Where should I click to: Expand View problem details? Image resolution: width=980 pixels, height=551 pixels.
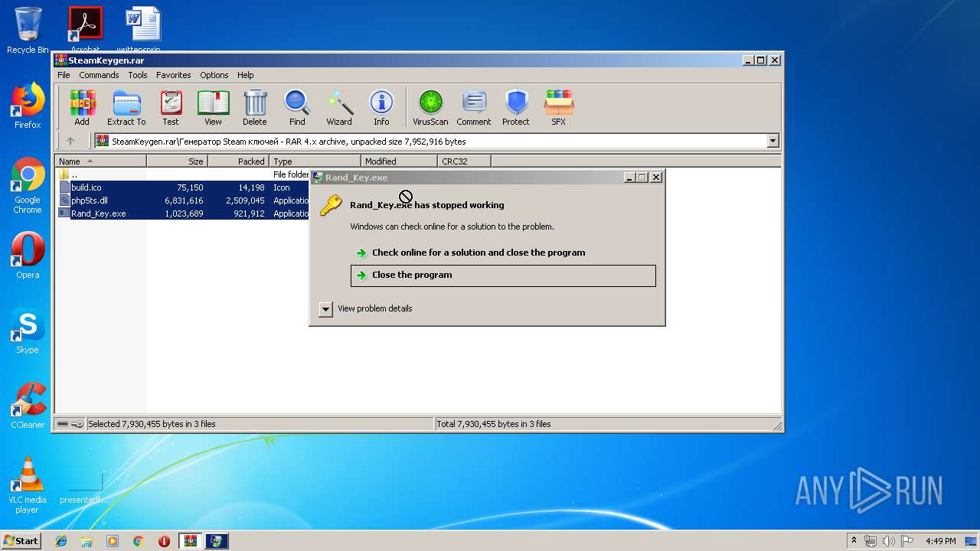point(366,308)
